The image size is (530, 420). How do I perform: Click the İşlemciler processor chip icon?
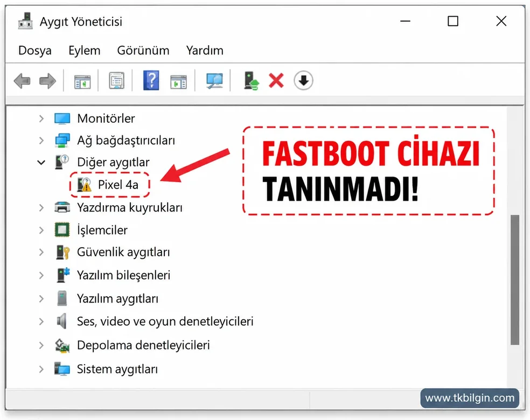pyautogui.click(x=62, y=230)
